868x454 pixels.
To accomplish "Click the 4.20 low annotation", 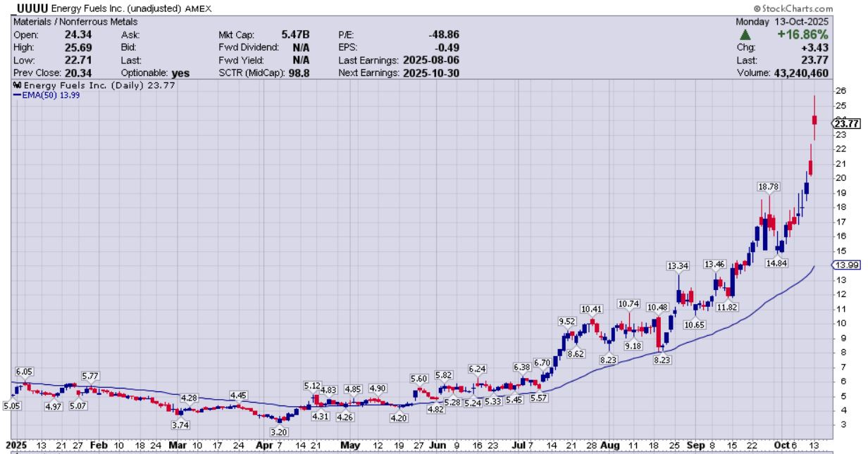I will [400, 417].
